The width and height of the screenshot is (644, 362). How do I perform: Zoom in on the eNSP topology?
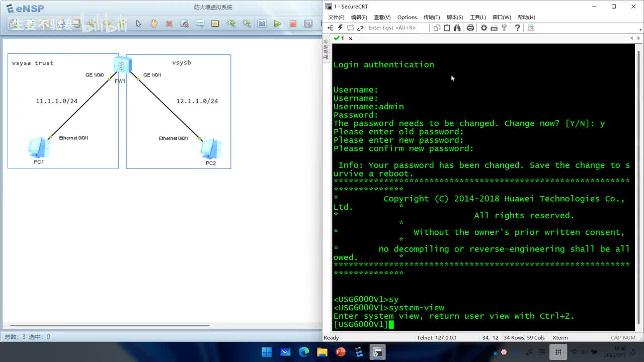click(231, 24)
